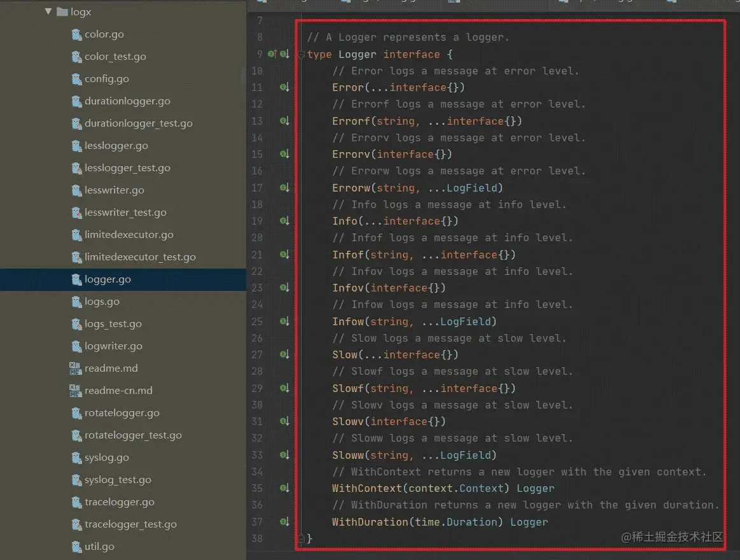Viewport: 740px width, 560px height.
Task: Open syslog.go in the project tree
Action: pyautogui.click(x=106, y=458)
